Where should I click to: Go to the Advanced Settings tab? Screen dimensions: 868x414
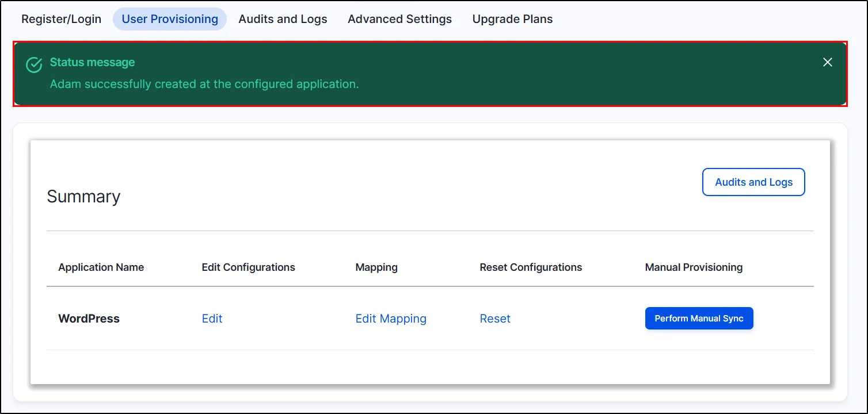click(x=399, y=19)
